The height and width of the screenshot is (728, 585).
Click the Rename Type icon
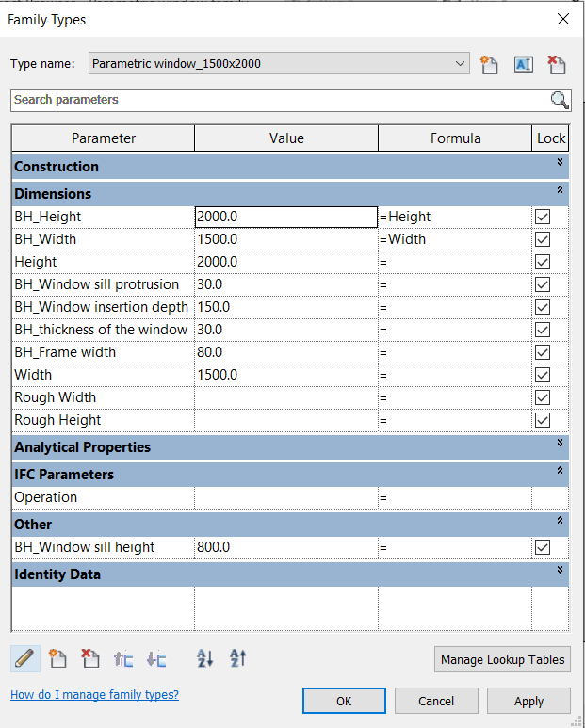[523, 64]
